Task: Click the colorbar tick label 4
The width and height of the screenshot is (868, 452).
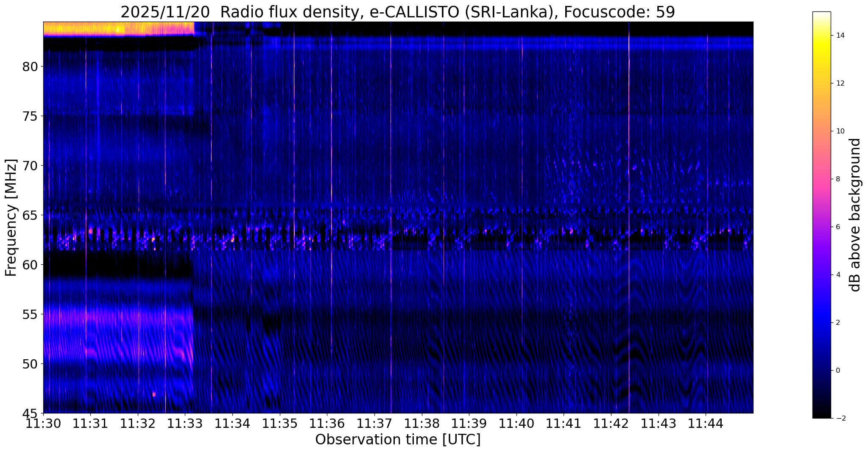Action: 837,275
